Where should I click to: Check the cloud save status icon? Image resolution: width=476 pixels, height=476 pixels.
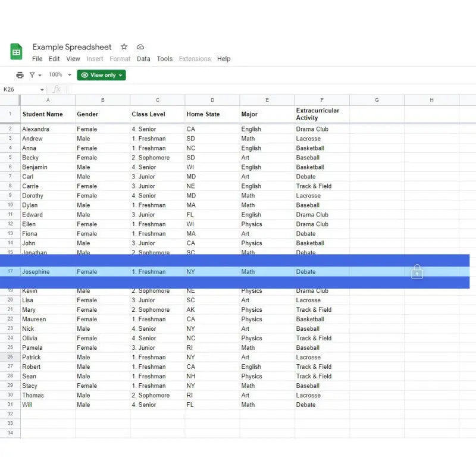click(x=140, y=47)
